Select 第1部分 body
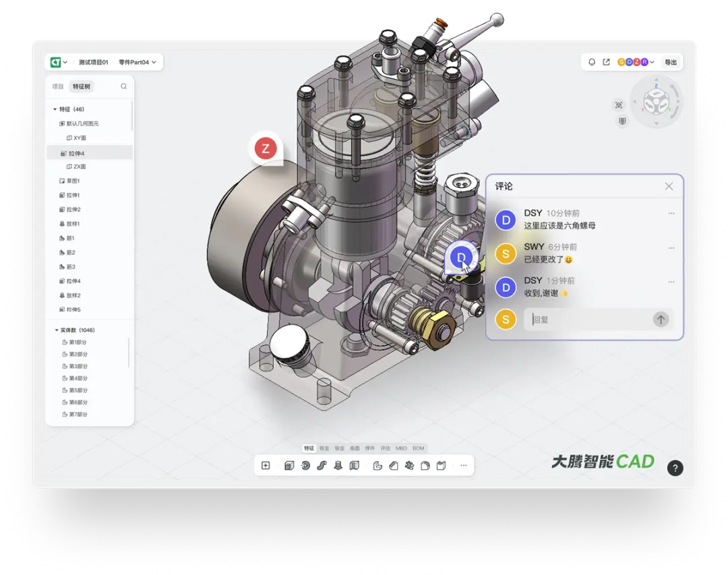Image resolution: width=728 pixels, height=575 pixels. click(x=74, y=342)
